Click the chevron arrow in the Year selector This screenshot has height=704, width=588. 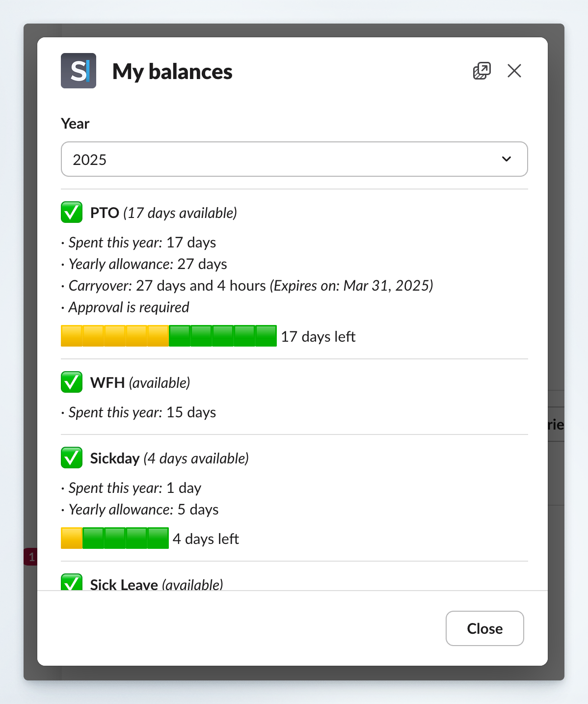point(507,159)
